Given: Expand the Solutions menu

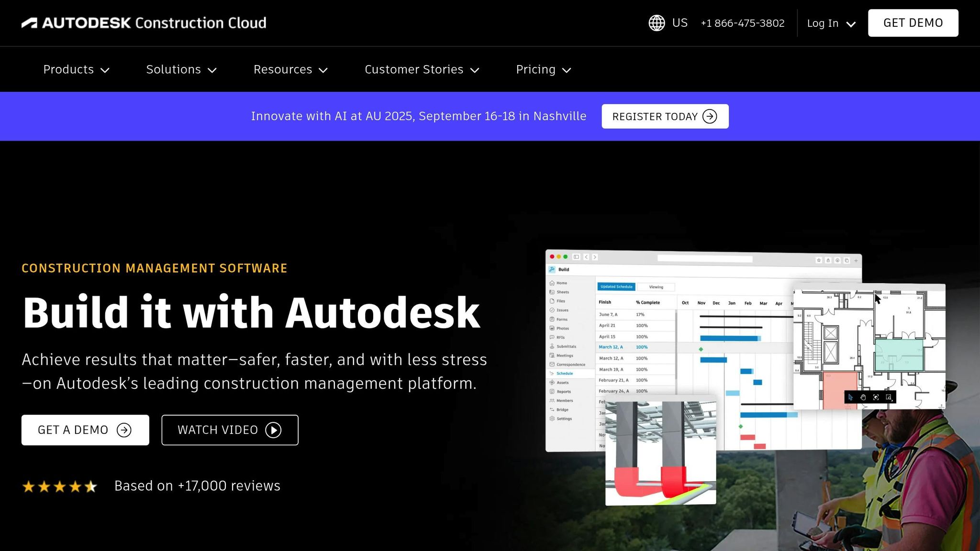Looking at the screenshot, I should coord(182,69).
